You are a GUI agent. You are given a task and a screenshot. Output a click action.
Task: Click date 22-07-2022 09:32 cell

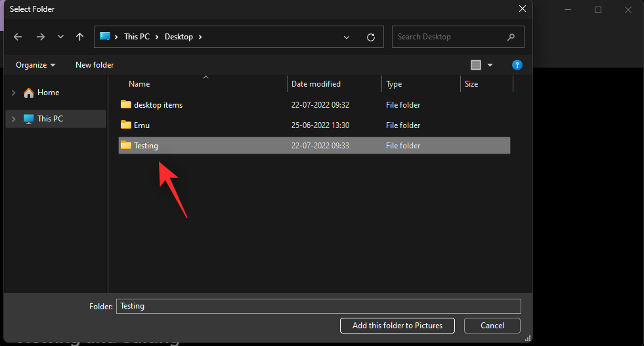[x=320, y=105]
